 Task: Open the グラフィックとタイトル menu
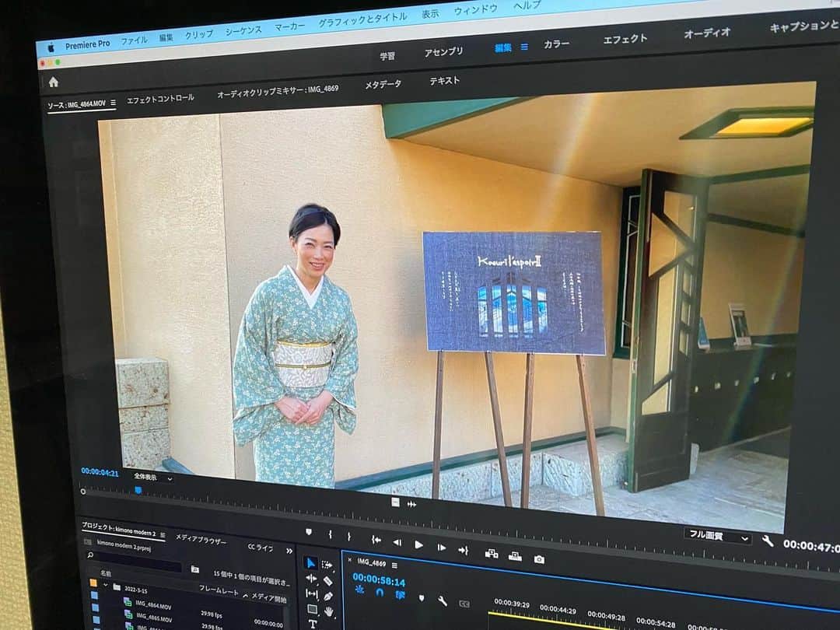pyautogui.click(x=362, y=19)
